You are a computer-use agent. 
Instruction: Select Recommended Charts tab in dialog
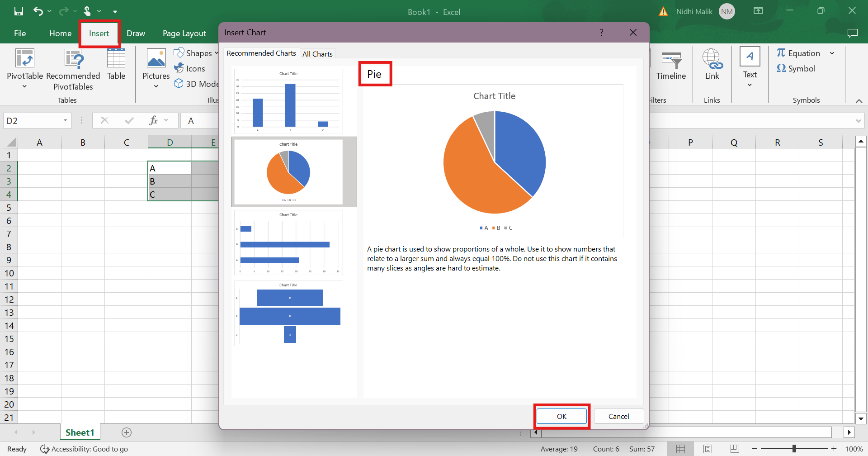click(x=261, y=53)
